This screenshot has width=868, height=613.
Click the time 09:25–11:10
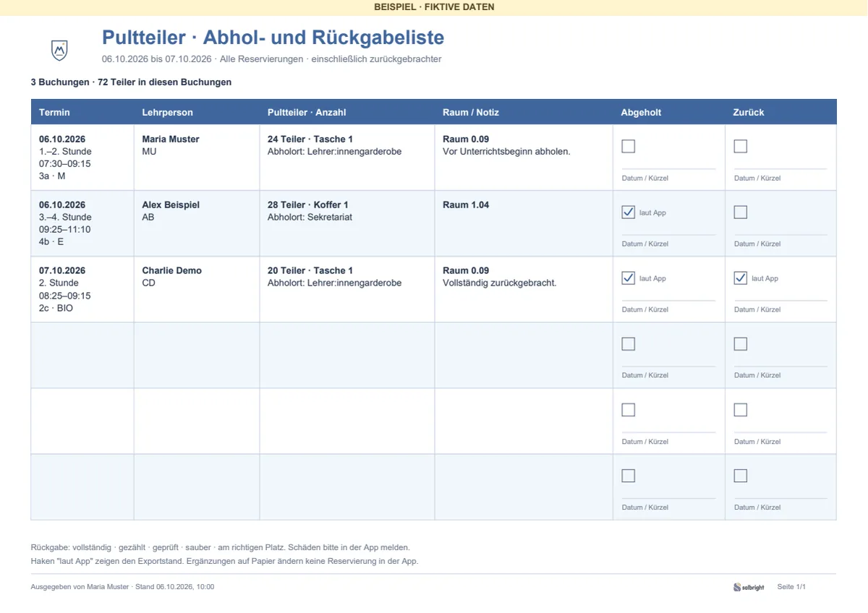64,230
